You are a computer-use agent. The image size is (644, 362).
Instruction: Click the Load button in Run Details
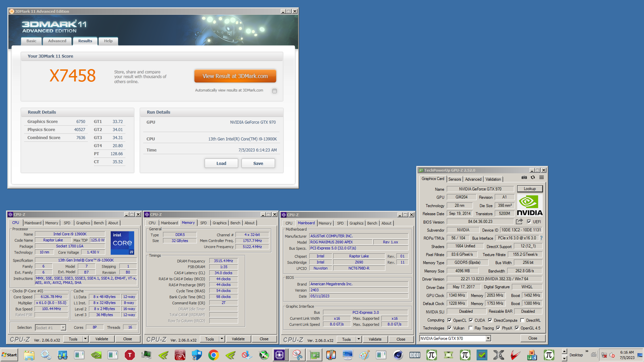221,163
